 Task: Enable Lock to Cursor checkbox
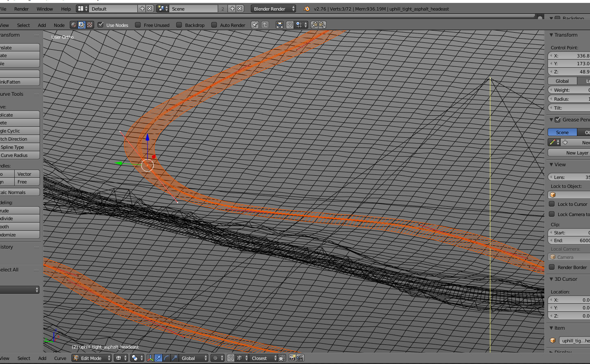click(x=552, y=204)
